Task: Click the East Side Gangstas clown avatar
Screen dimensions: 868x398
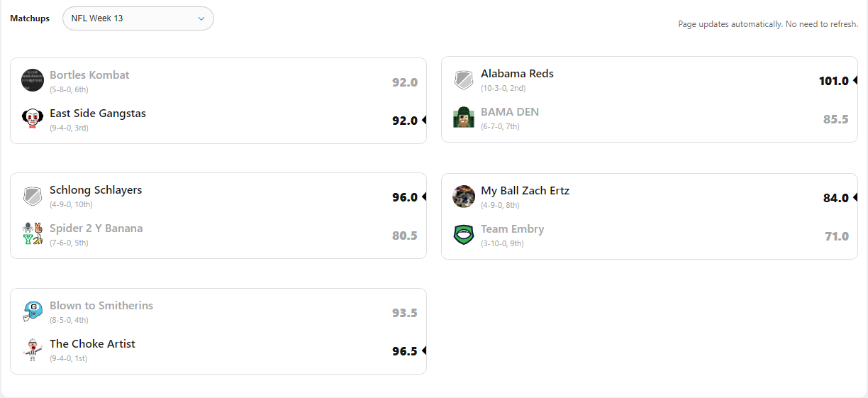Action: click(x=33, y=118)
